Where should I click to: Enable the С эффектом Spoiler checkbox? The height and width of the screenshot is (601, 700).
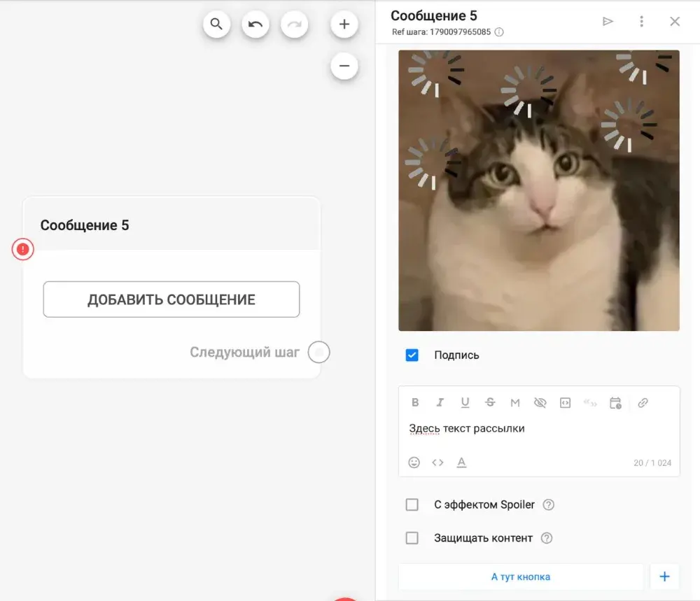tap(412, 504)
